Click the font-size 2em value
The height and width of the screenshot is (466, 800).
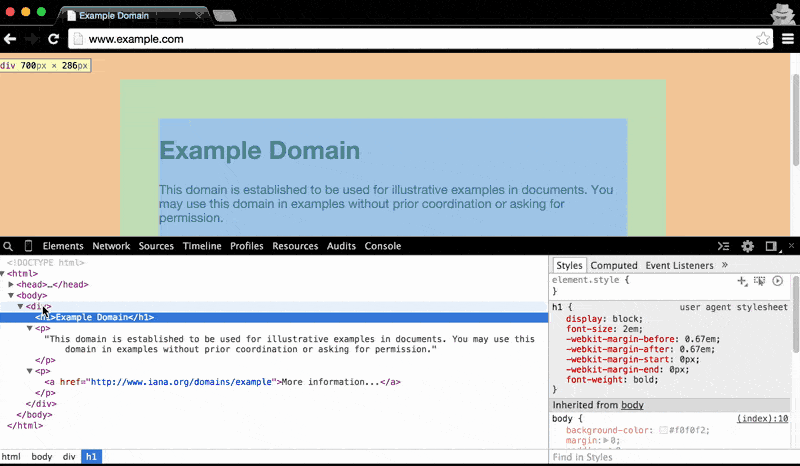[631, 329]
